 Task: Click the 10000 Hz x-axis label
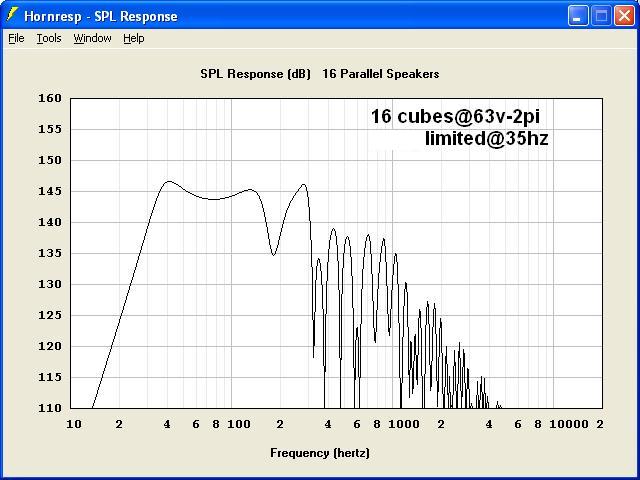coord(569,424)
